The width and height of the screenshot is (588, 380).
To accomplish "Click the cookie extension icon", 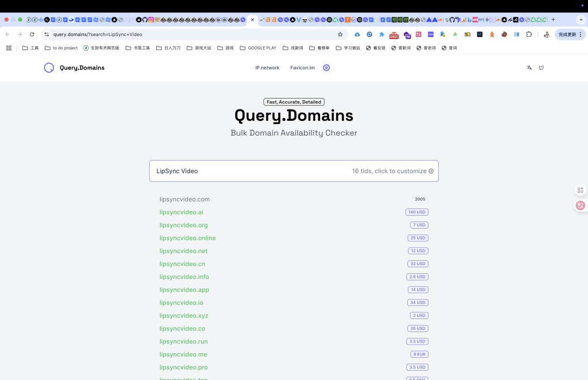I will (x=504, y=34).
